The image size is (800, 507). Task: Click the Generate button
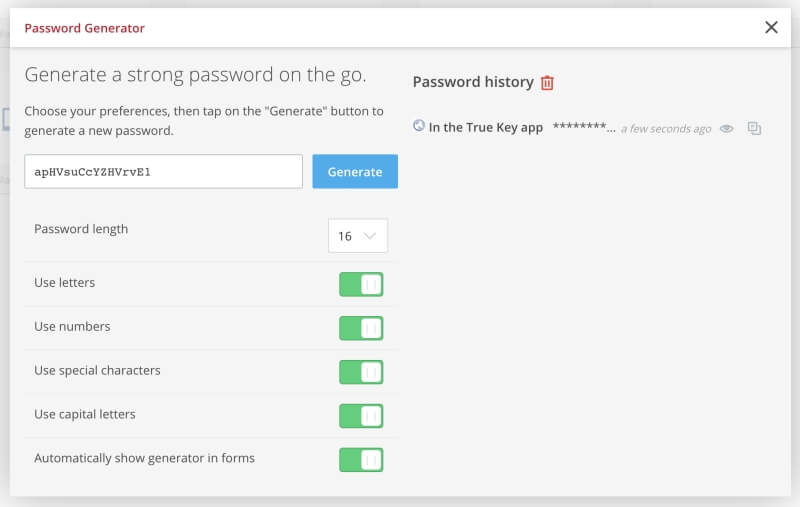(355, 171)
